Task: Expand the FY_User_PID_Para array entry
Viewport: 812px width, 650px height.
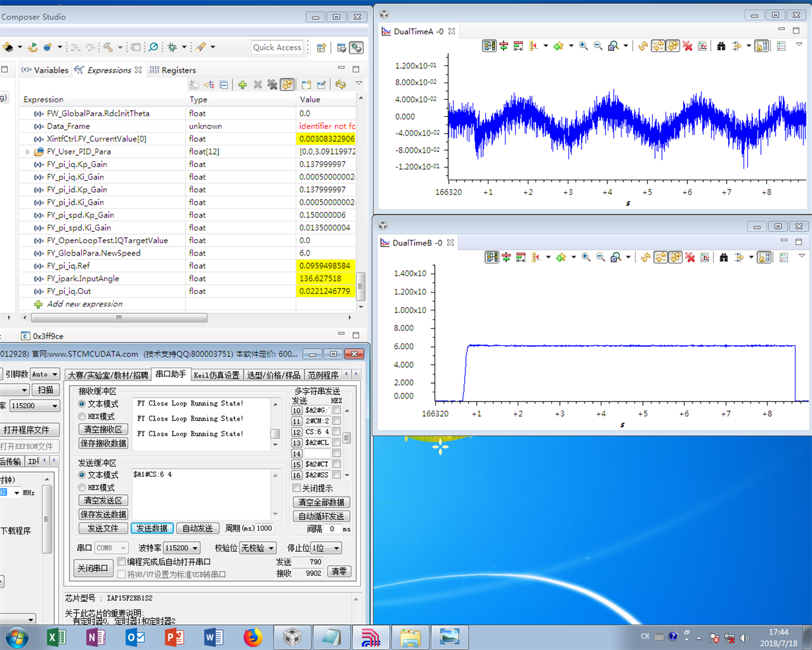Action: coord(27,152)
